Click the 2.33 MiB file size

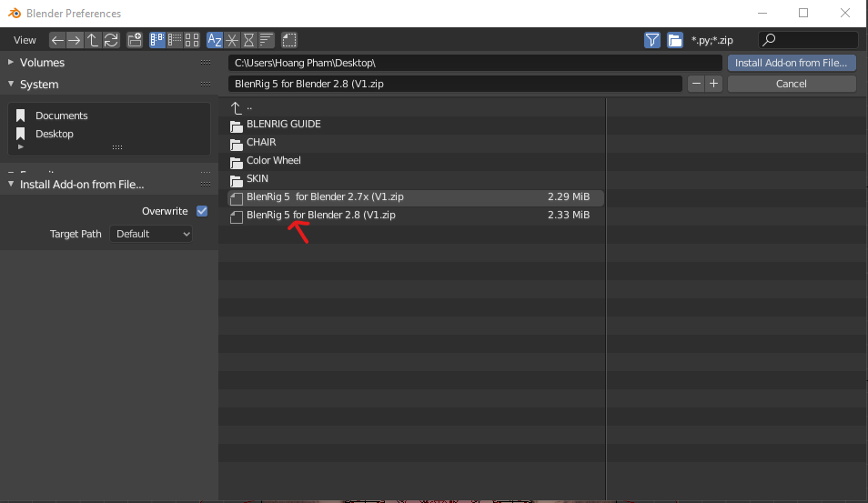(x=569, y=215)
